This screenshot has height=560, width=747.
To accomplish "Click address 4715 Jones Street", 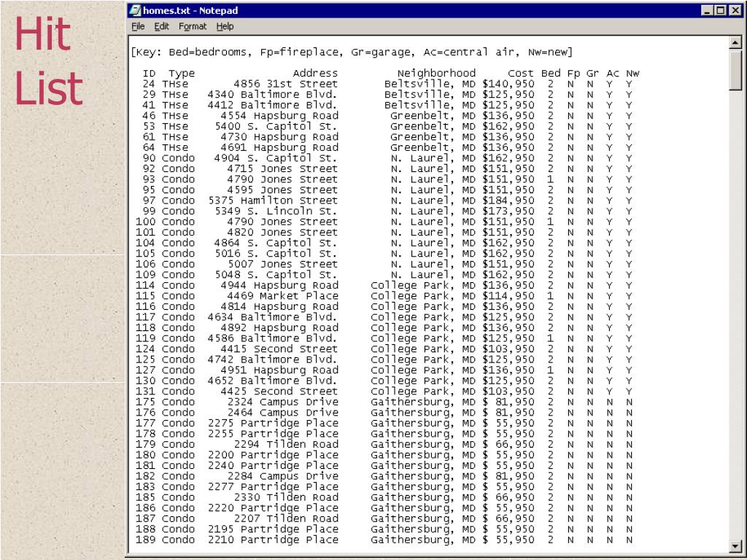I will click(x=282, y=168).
